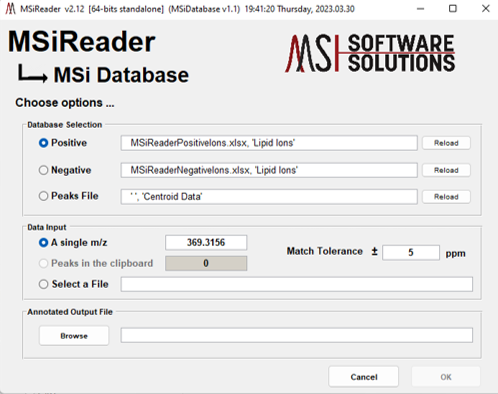Click the Select a File path field

297,284
